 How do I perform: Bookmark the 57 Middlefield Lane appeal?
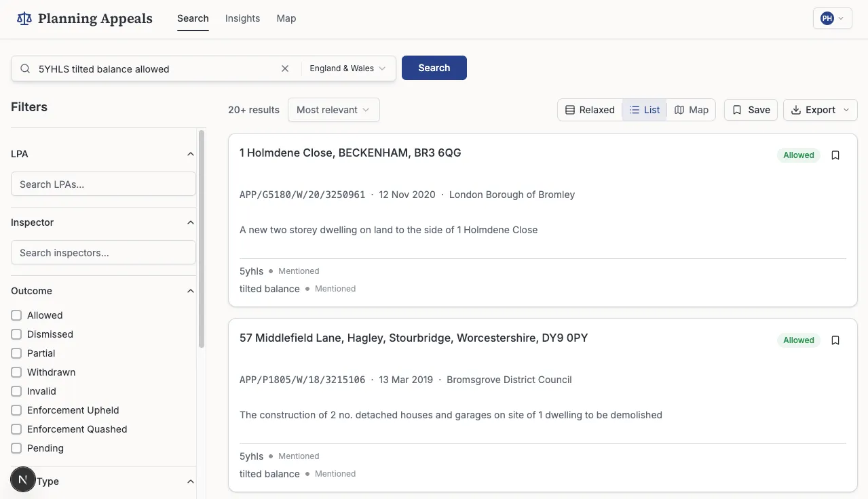[835, 340]
